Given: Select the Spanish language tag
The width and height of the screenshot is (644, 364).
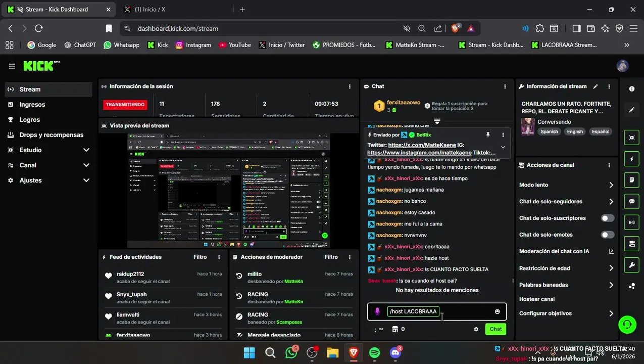Looking at the screenshot, I should pos(549,131).
